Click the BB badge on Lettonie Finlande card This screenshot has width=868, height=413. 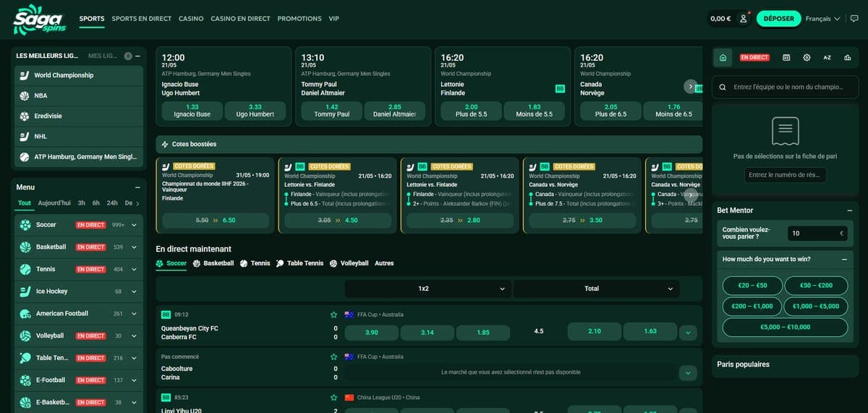point(560,88)
